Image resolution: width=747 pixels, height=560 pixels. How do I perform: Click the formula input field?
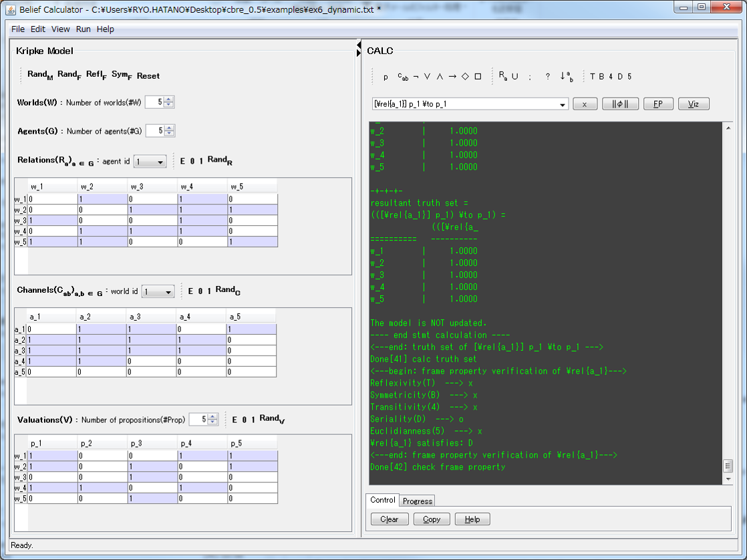click(464, 104)
